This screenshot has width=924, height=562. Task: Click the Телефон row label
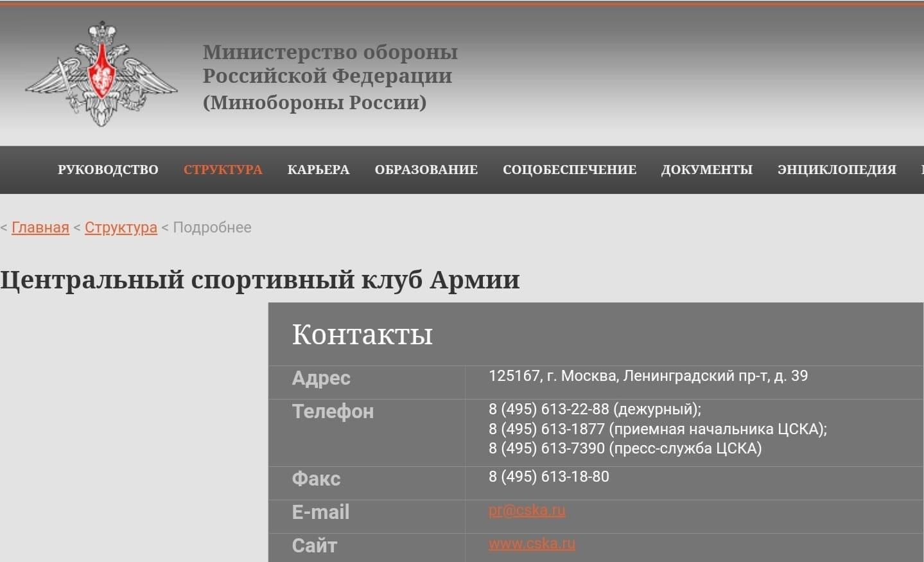[x=333, y=411]
